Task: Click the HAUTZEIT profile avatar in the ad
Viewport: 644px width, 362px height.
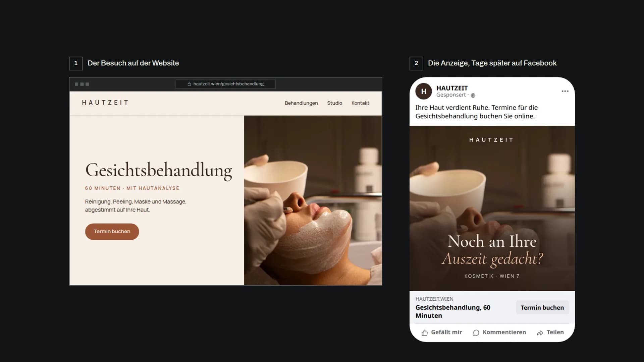Action: coord(424,91)
